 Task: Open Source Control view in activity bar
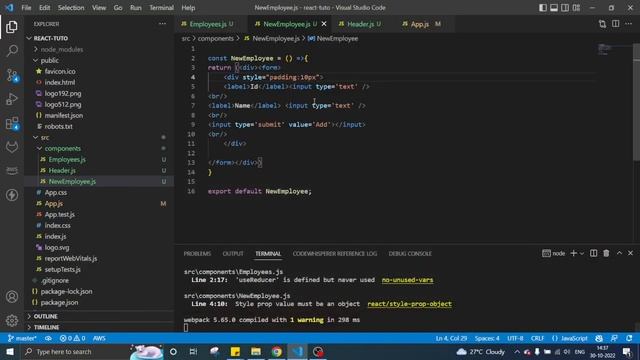tap(12, 75)
